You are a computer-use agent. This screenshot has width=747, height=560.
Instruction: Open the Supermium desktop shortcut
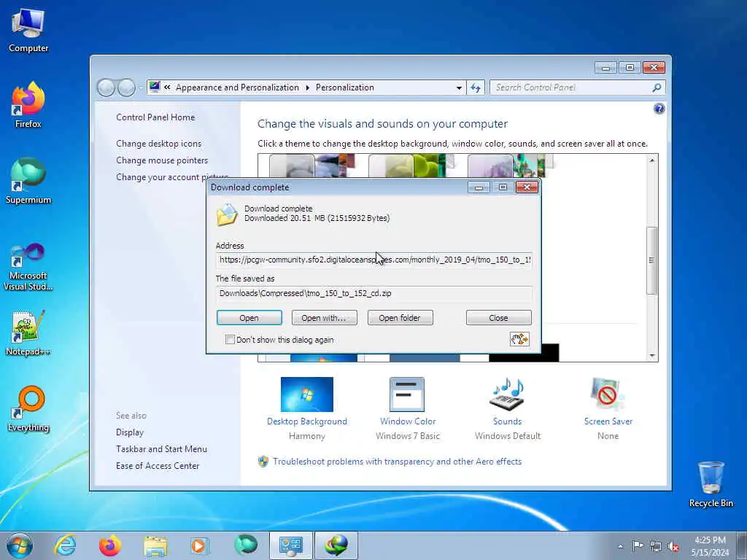click(28, 181)
